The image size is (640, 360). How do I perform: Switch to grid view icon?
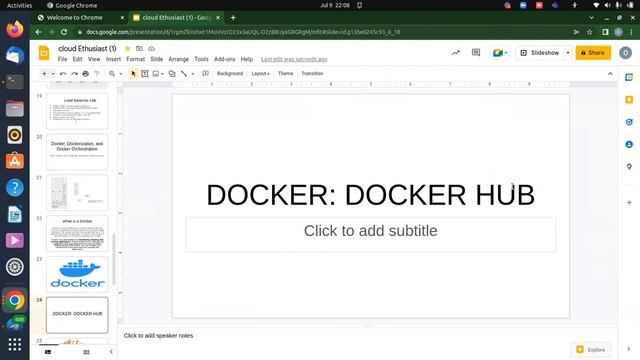click(x=86, y=352)
